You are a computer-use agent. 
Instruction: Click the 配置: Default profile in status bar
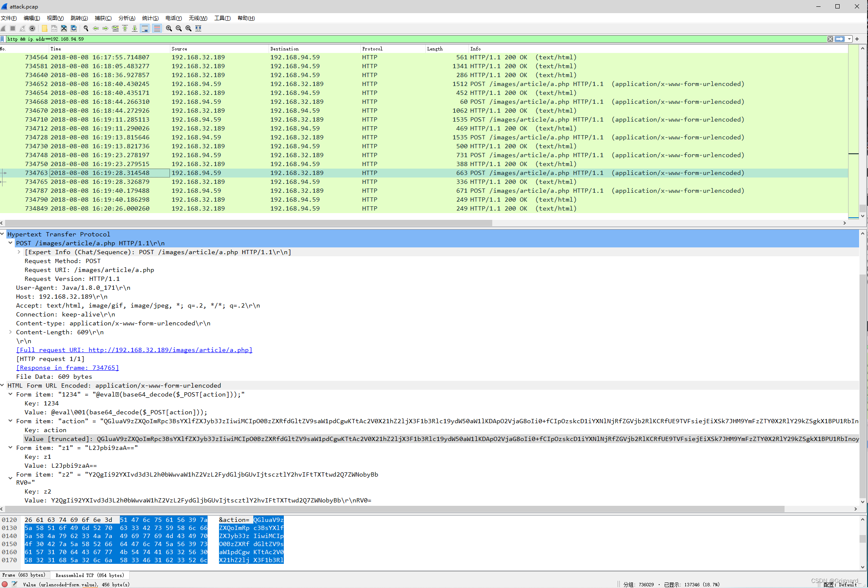tap(840, 584)
